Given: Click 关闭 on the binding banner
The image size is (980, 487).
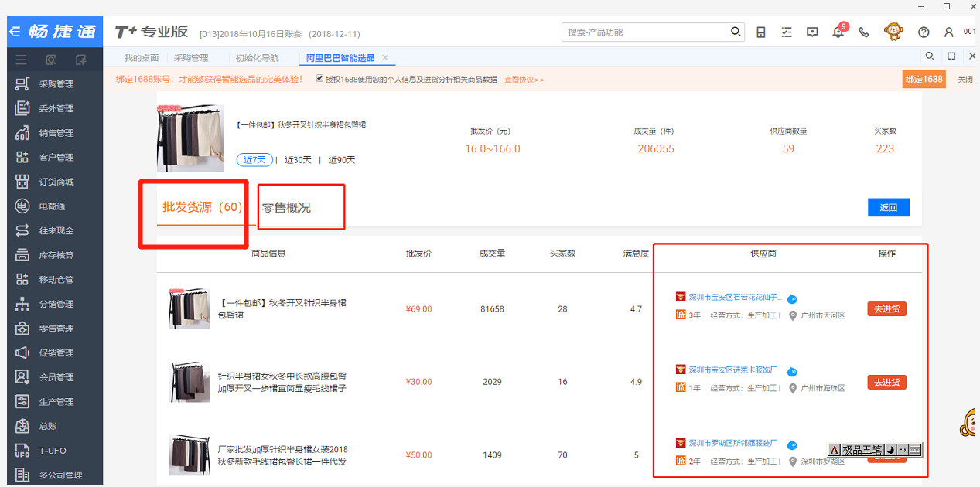Looking at the screenshot, I should pyautogui.click(x=965, y=79).
